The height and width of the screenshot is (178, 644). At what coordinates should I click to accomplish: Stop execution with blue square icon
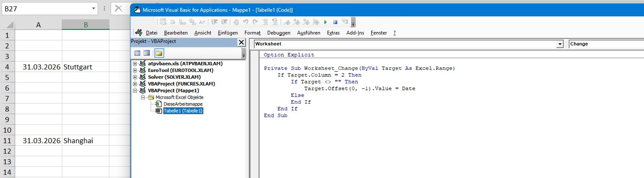(x=335, y=22)
